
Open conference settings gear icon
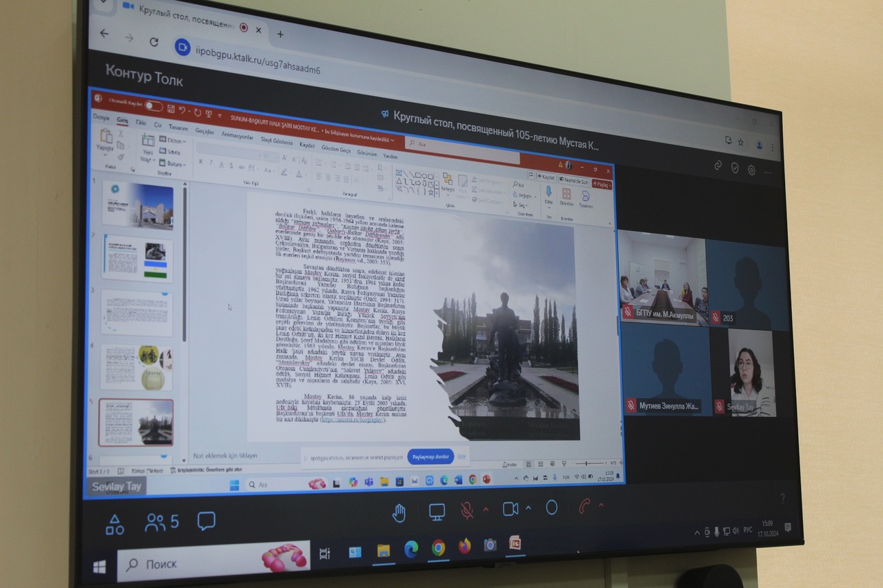751,170
